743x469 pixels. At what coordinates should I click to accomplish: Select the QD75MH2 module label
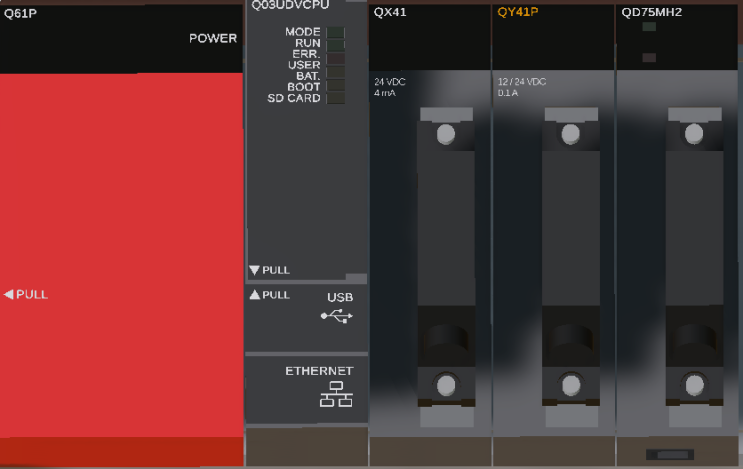pos(652,12)
